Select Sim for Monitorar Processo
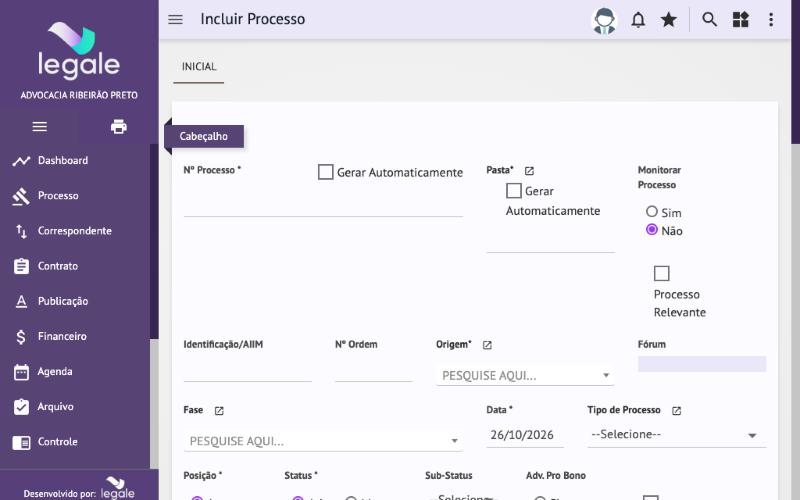Screen dimensions: 800x500 pos(652,211)
